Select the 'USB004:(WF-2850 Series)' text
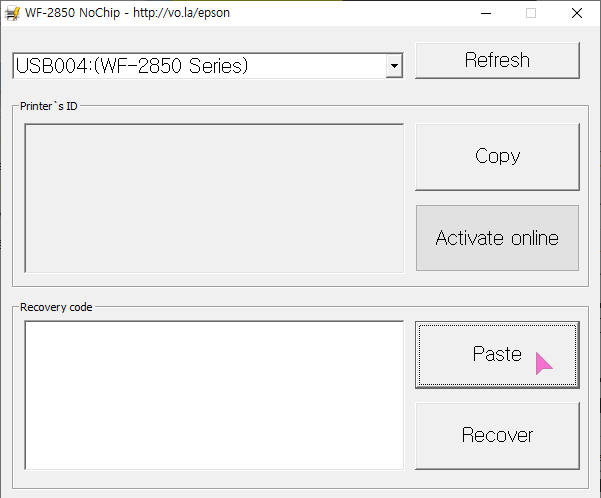Image resolution: width=601 pixels, height=498 pixels. 132,66
